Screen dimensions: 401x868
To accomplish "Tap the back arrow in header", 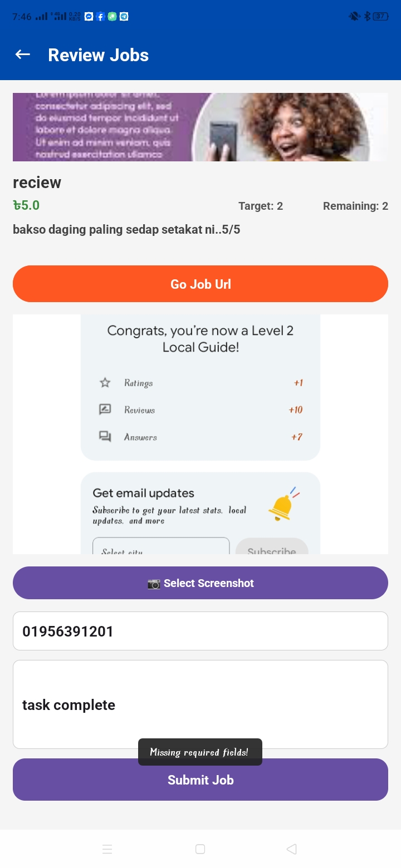I will click(22, 55).
